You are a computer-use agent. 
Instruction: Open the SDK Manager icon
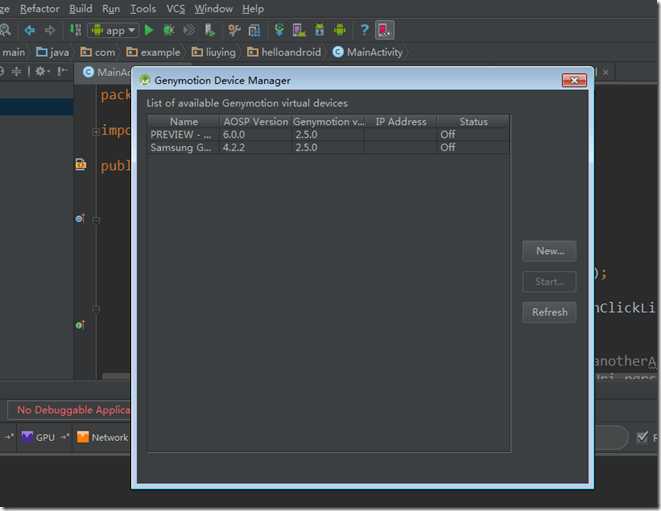pos(320,30)
